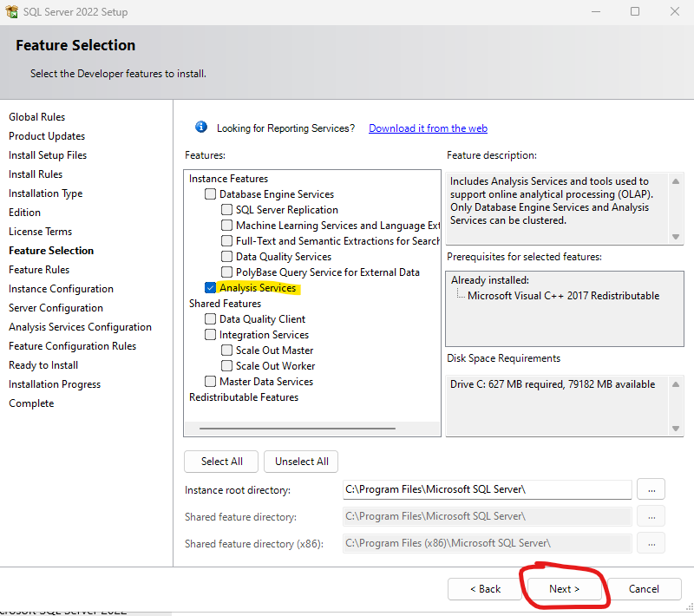Click Drive C disk space requirement text

coord(553,384)
